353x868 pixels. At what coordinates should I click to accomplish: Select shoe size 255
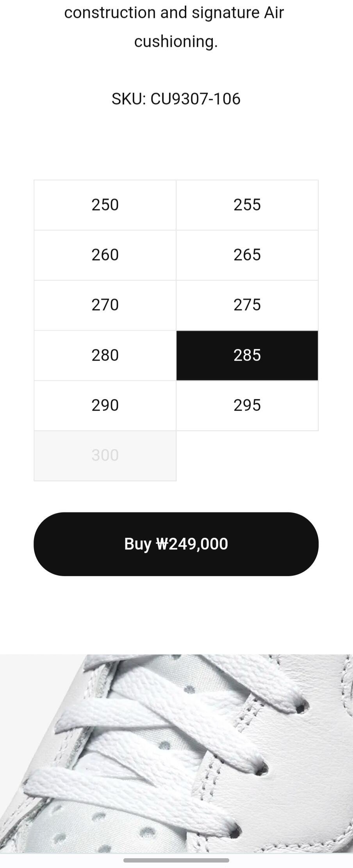click(247, 205)
